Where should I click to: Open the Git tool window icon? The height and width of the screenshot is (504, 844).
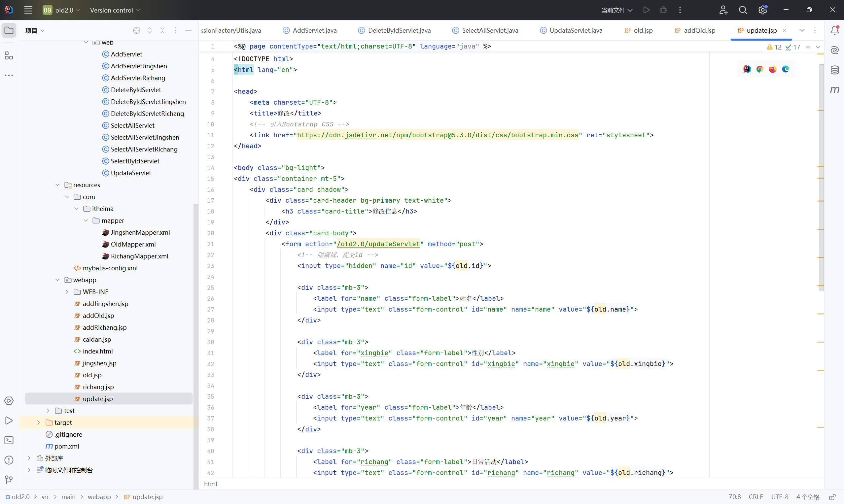(x=9, y=480)
